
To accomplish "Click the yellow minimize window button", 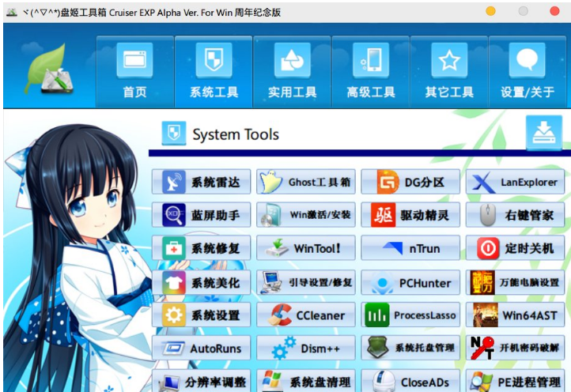I will tap(490, 11).
